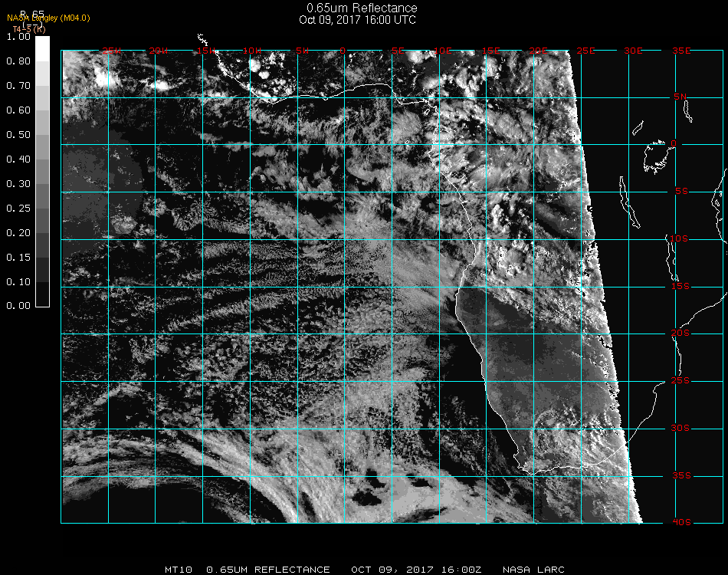Click the 10W longitude label
This screenshot has width=728, height=575.
click(252, 51)
